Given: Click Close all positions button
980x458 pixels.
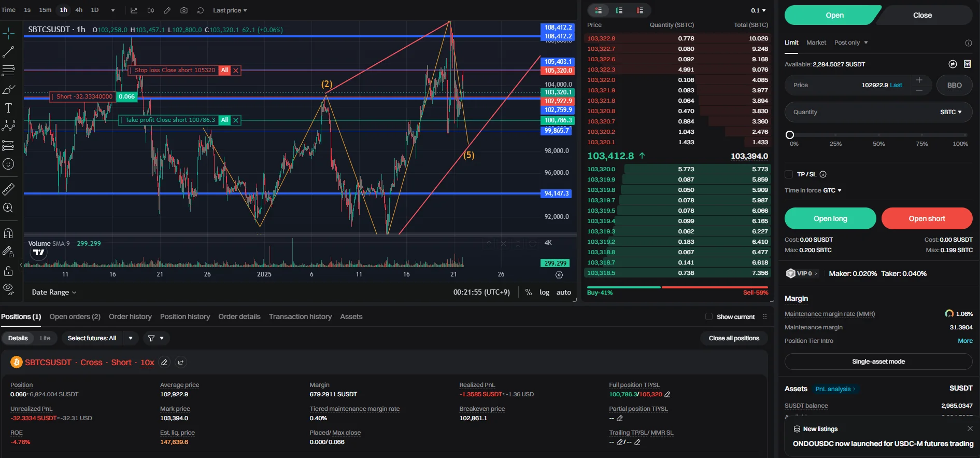Looking at the screenshot, I should click(x=734, y=338).
